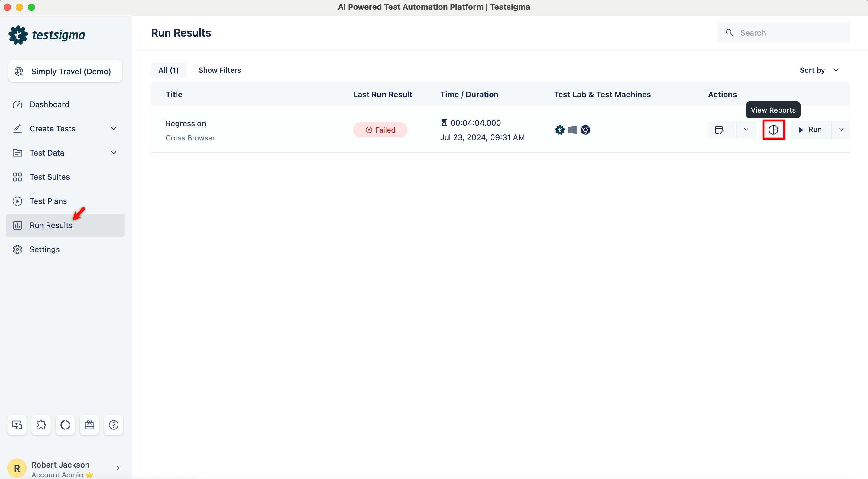The width and height of the screenshot is (868, 479).
Task: Click the globe icon beside Simply Travel
Action: pyautogui.click(x=18, y=71)
